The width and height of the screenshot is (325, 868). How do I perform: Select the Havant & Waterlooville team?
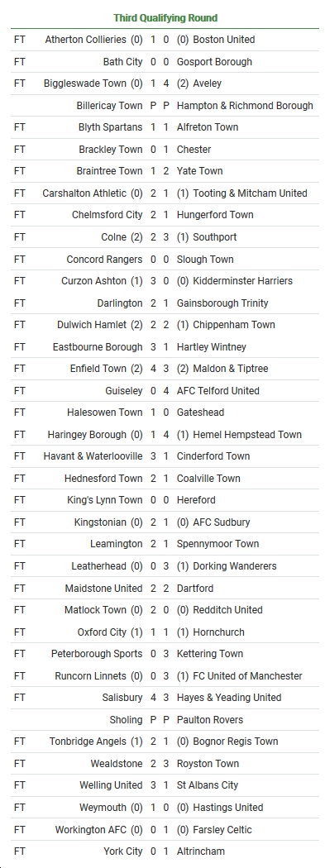pos(93,456)
